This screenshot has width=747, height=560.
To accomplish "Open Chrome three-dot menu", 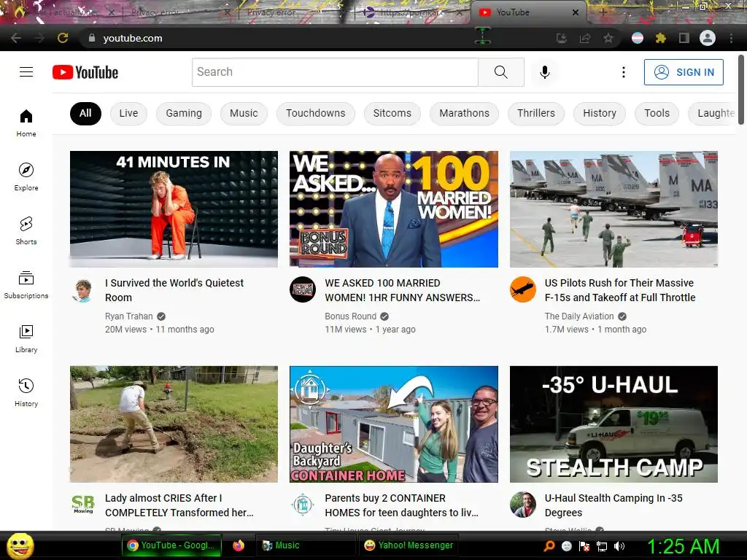I will pyautogui.click(x=731, y=38).
